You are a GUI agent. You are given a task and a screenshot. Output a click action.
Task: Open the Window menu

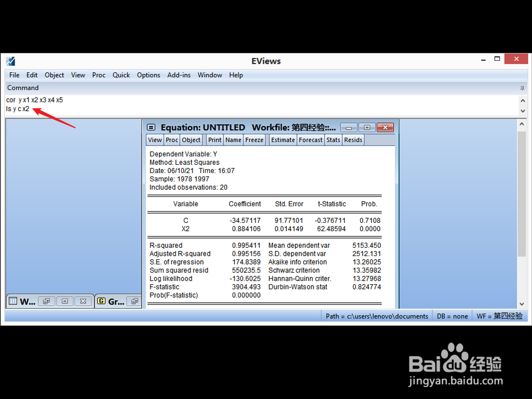point(210,75)
